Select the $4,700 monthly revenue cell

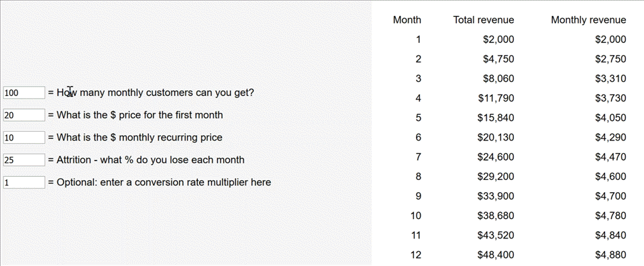610,196
